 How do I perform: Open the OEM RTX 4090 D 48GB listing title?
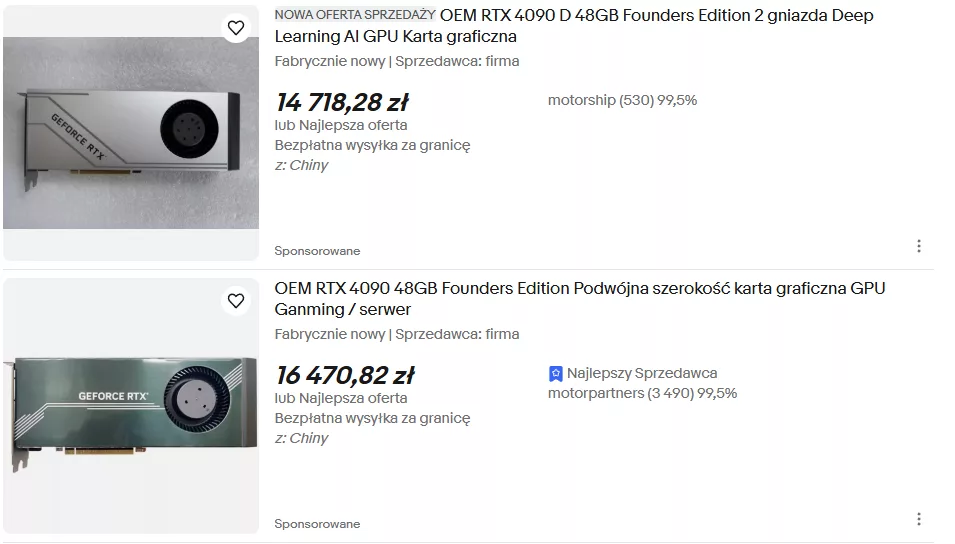tap(573, 26)
